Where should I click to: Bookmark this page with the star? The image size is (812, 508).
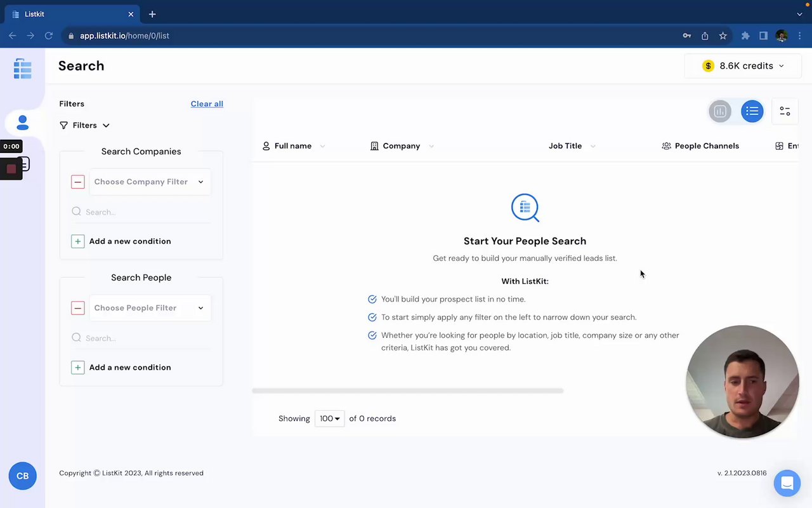point(723,36)
